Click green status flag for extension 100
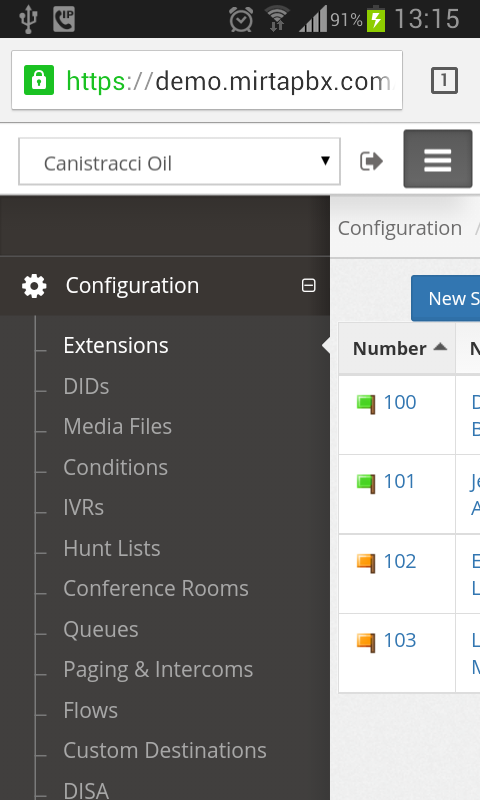Viewport: 480px width, 800px height. tap(366, 404)
